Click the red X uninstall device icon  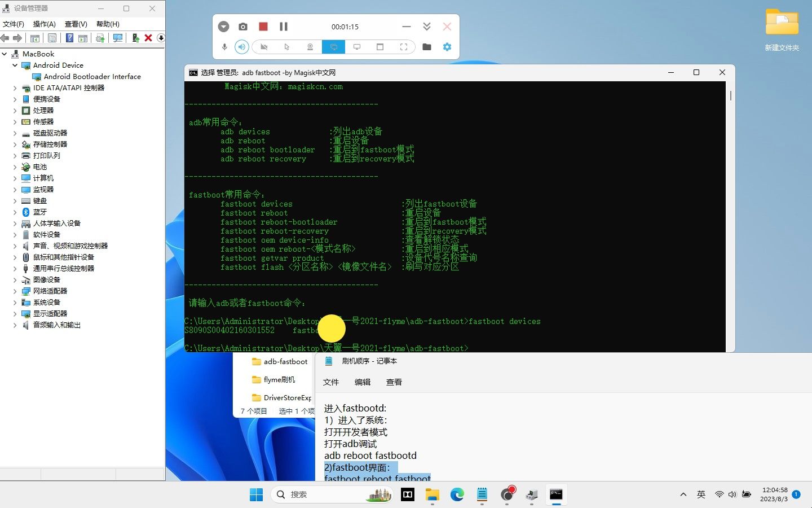pos(148,38)
